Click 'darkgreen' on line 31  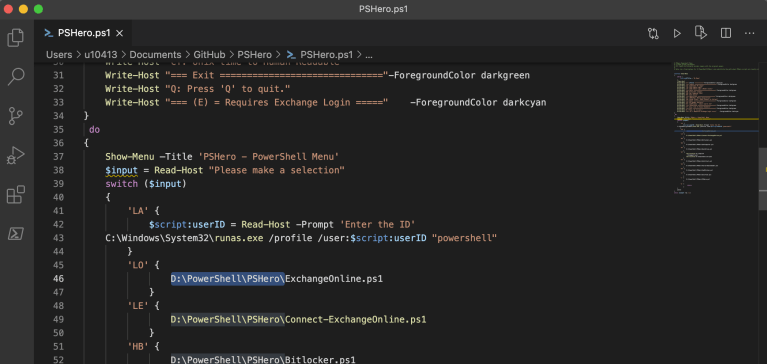(505, 75)
